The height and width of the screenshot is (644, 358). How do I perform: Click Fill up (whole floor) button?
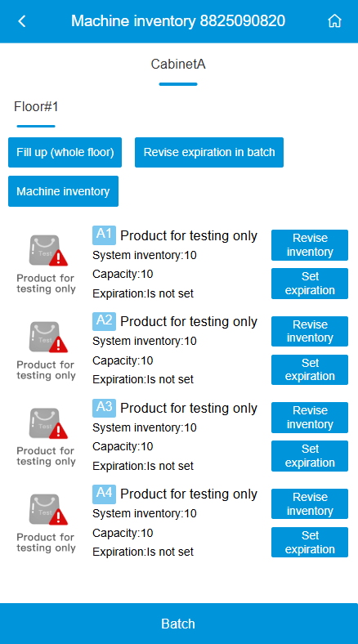pyautogui.click(x=65, y=152)
